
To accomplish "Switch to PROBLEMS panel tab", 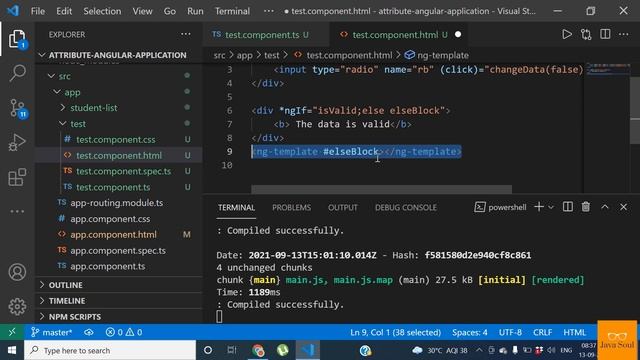I will coord(291,207).
